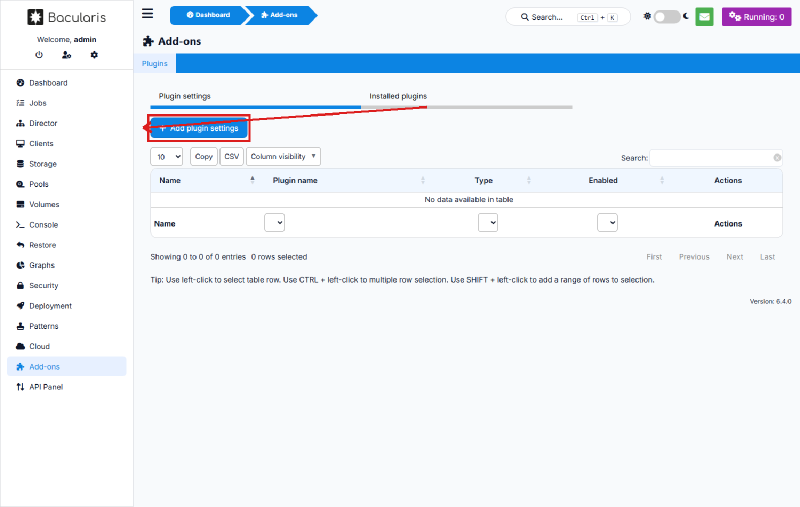Click the Graphs pie chart icon
Viewport: 800px width, 507px height.
pyautogui.click(x=20, y=265)
